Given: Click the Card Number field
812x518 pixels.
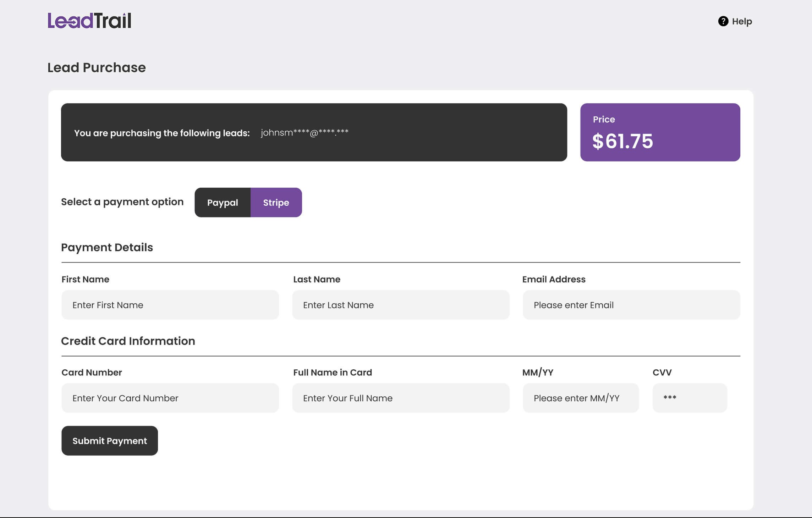Looking at the screenshot, I should [x=170, y=398].
